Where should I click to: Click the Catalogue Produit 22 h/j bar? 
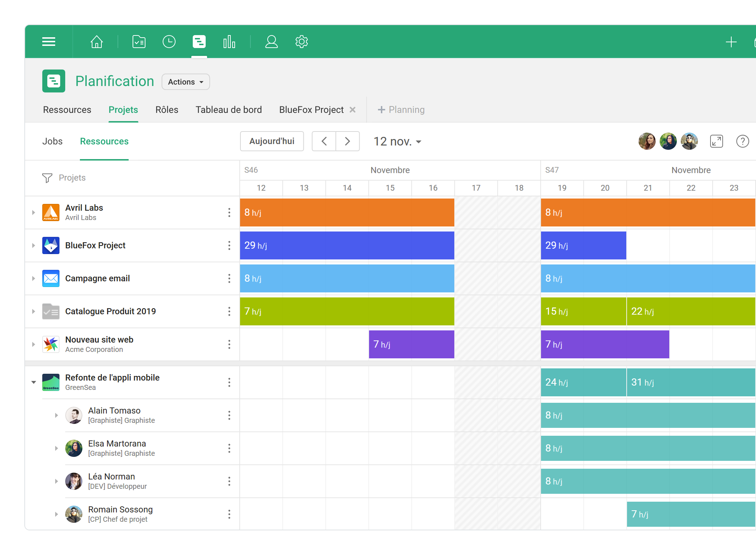click(x=691, y=311)
